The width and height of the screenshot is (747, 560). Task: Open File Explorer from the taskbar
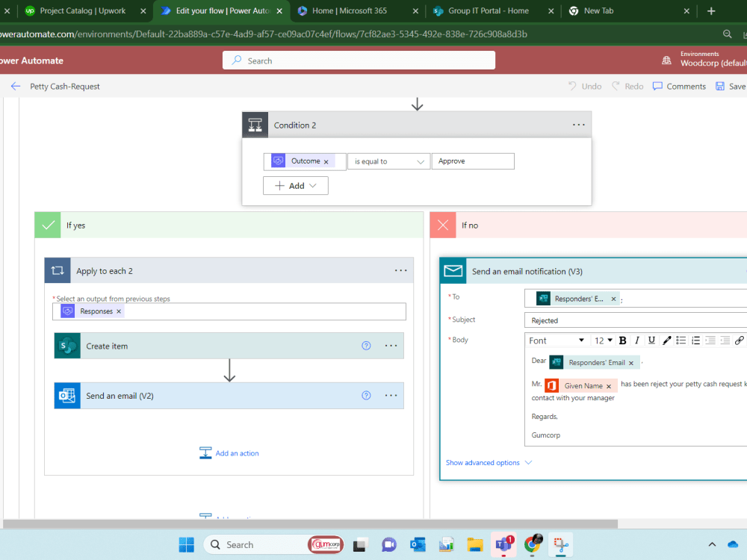pos(475,545)
